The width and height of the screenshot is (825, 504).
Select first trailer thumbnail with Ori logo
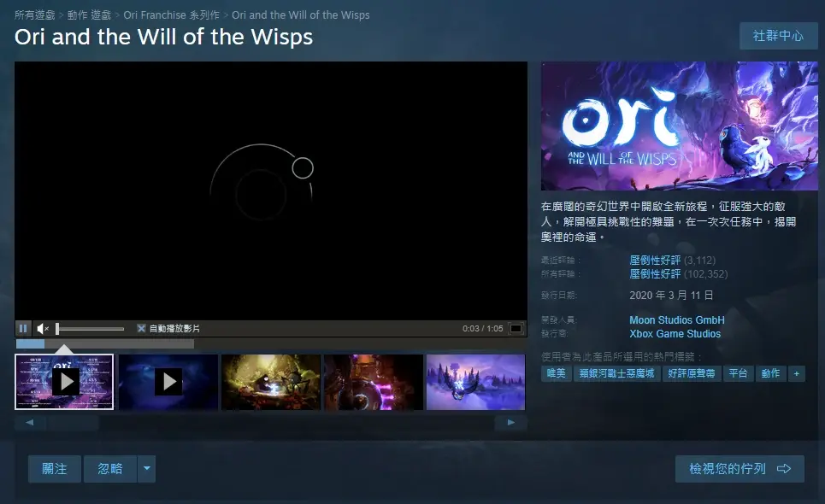[64, 382]
